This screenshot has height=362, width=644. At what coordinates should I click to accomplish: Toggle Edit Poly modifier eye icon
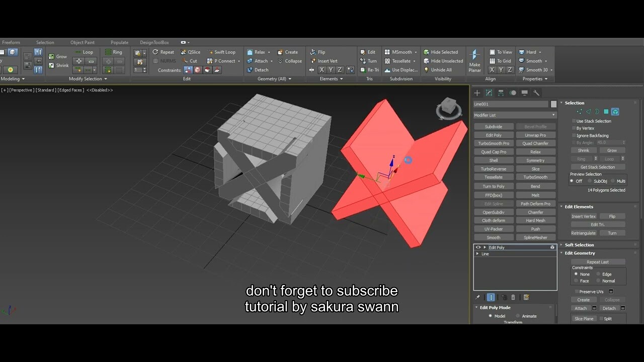[x=478, y=247]
